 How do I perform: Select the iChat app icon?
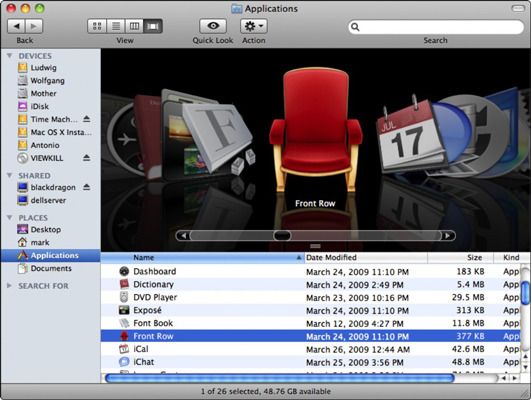(x=124, y=361)
